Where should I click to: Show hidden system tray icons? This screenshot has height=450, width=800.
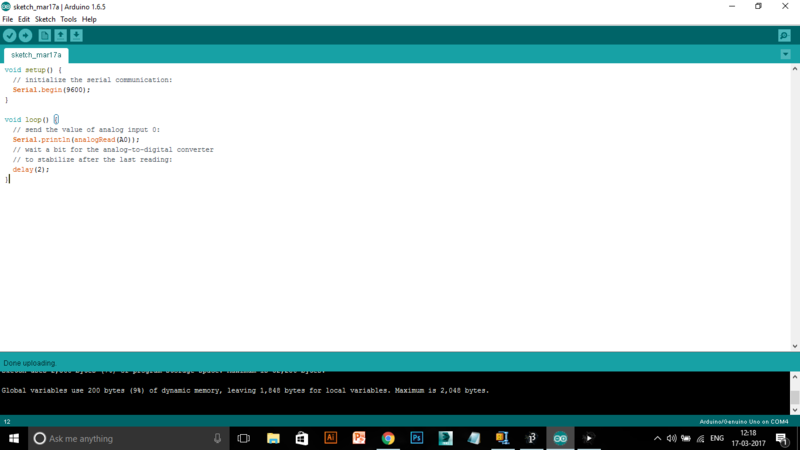657,438
